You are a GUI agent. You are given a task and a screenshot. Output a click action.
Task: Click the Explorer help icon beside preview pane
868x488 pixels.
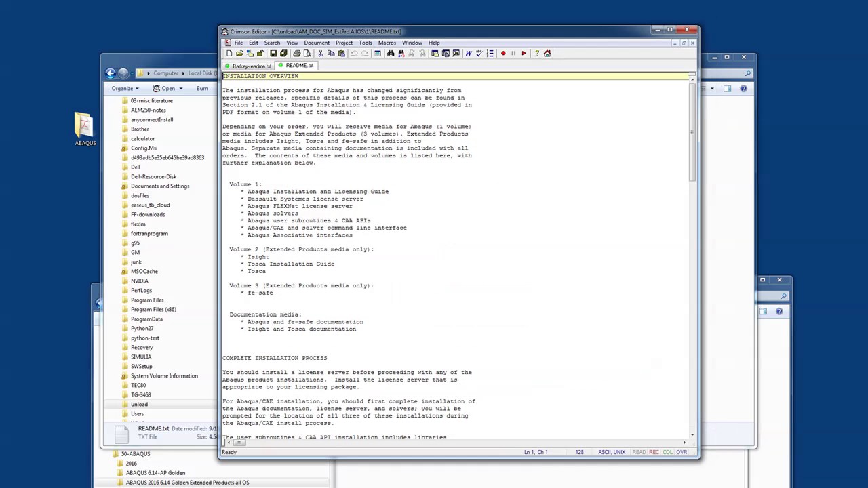(743, 88)
